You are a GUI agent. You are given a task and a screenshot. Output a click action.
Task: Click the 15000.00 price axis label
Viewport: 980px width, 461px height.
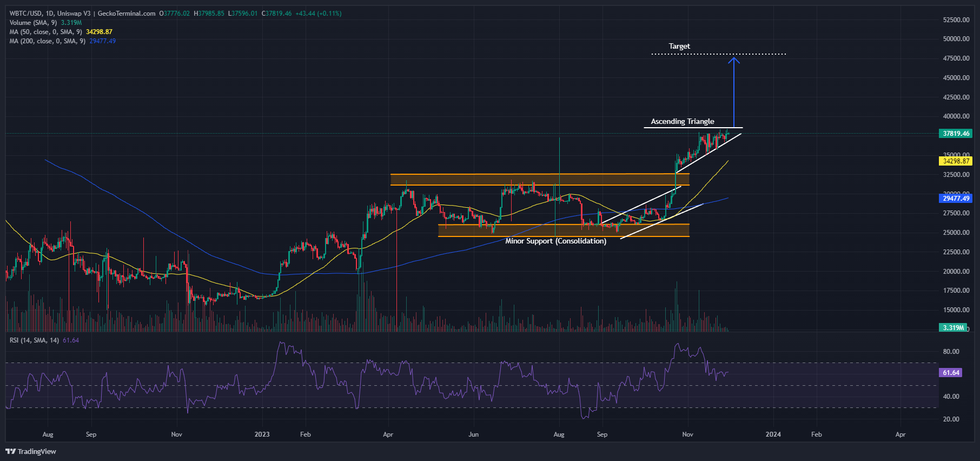point(956,310)
